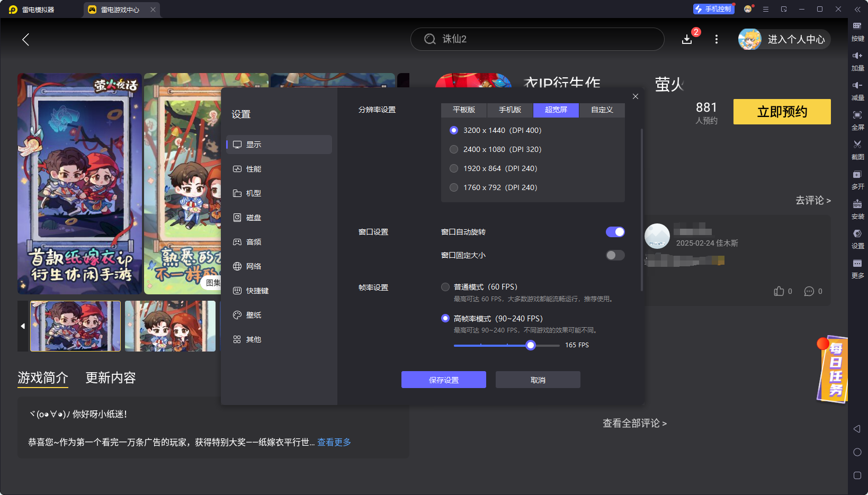Expand the description via 查看更多 link
This screenshot has height=495, width=868.
coord(334,442)
